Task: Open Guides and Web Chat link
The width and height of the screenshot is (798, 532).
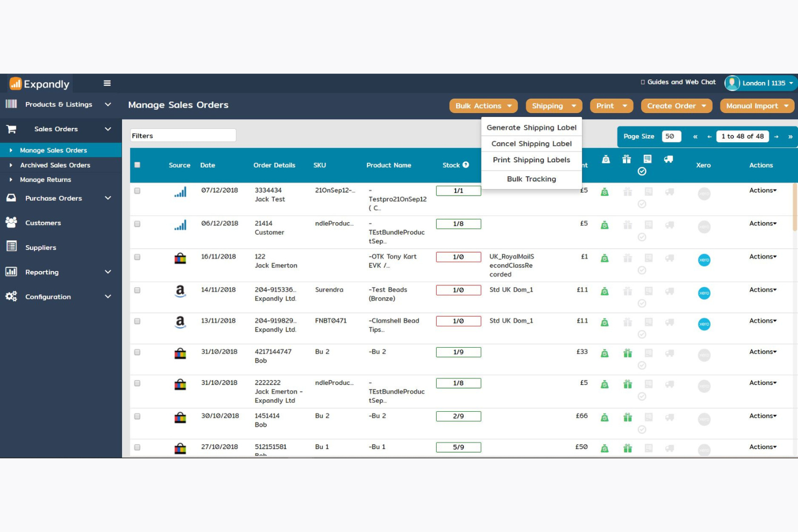Action: [678, 82]
